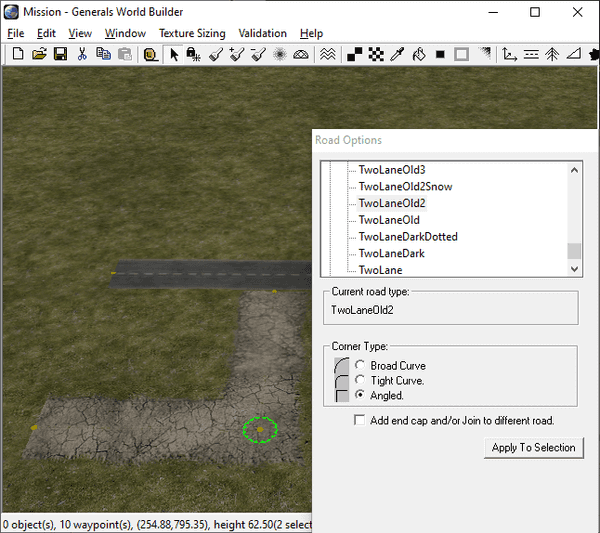Open the Validation menu
The image size is (600, 533).
[x=262, y=33]
